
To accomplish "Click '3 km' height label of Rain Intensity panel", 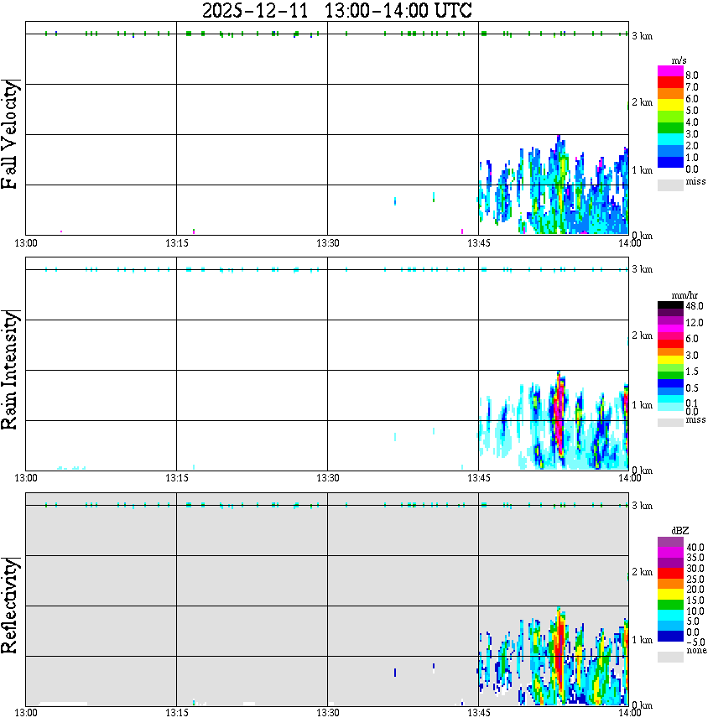I will [x=642, y=269].
